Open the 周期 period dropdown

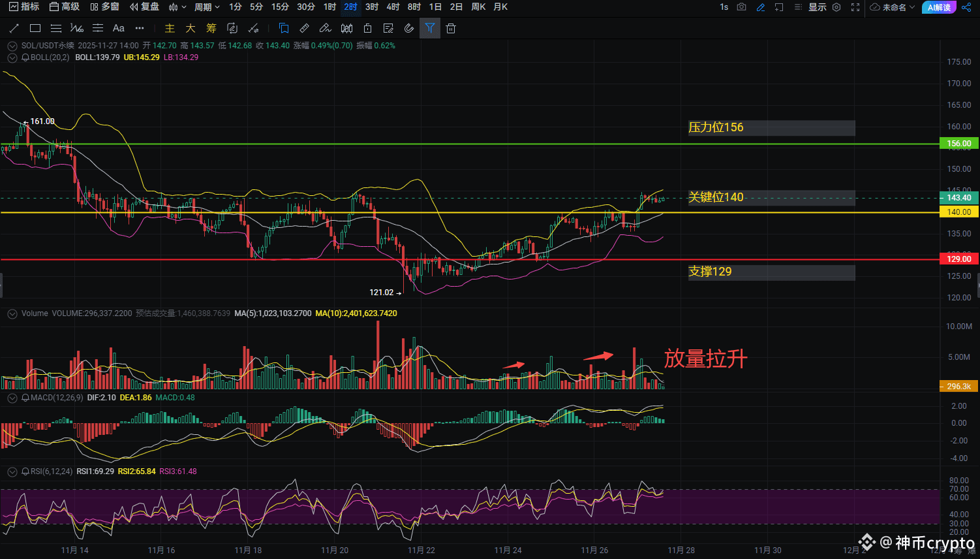pyautogui.click(x=207, y=7)
